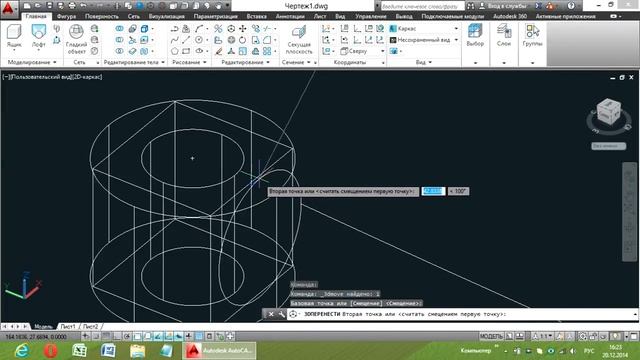Expand the Моделирование panel

coord(32,62)
